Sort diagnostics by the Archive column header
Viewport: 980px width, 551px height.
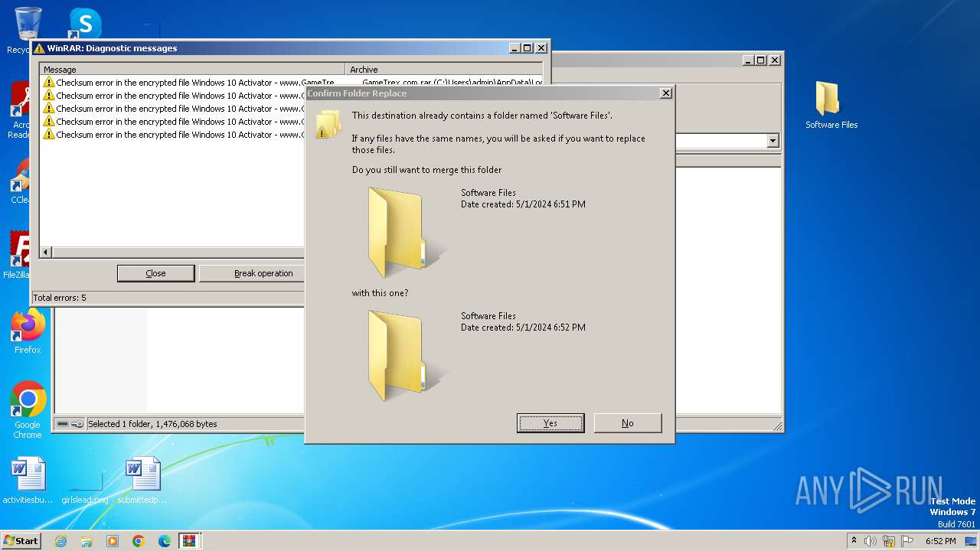tap(444, 69)
